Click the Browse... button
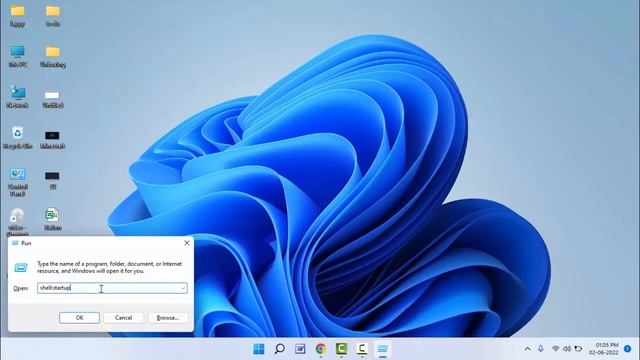The height and width of the screenshot is (360, 640). (x=168, y=318)
